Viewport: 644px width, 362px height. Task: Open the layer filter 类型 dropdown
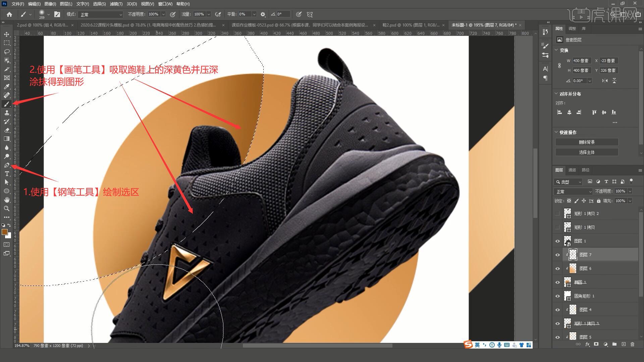point(568,182)
